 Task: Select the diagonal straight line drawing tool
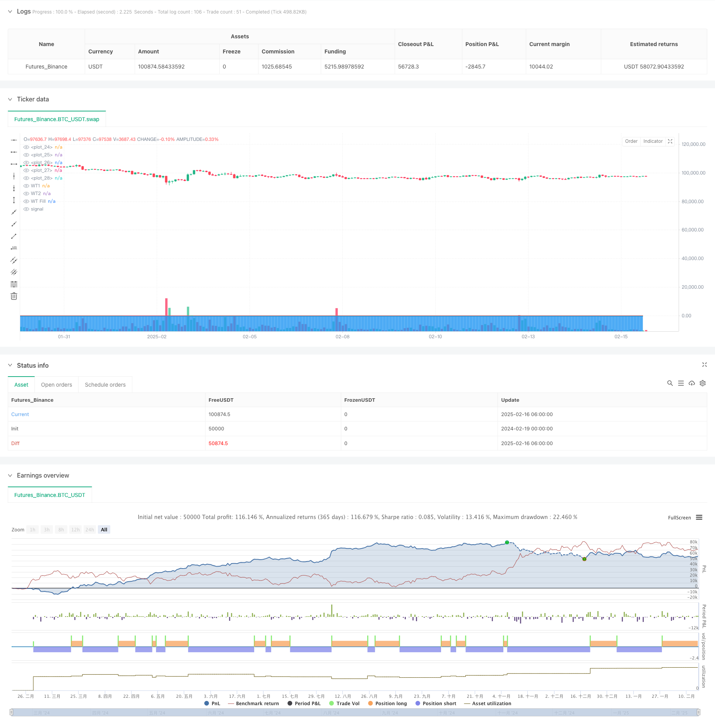click(14, 212)
